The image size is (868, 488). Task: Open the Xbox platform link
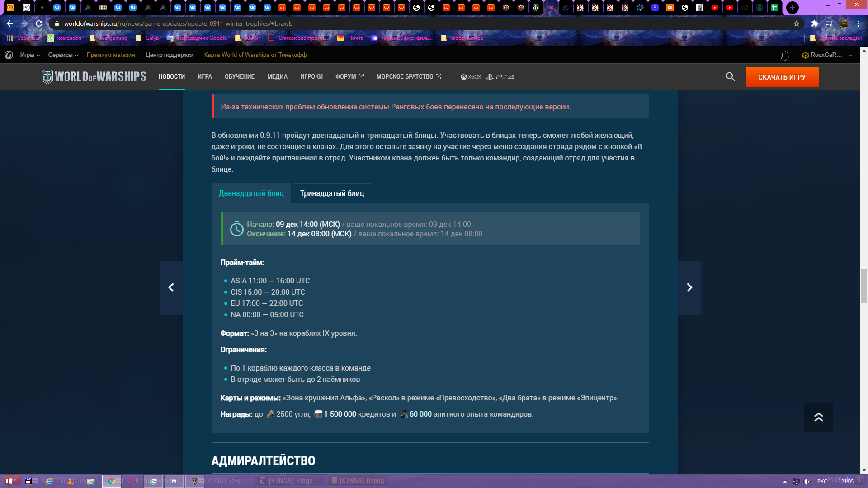click(x=471, y=77)
